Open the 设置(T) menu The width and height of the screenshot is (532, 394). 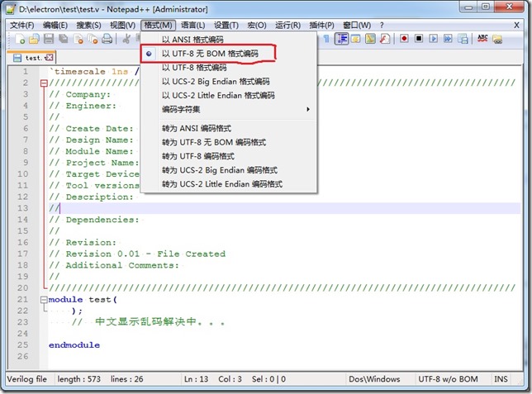[226, 25]
